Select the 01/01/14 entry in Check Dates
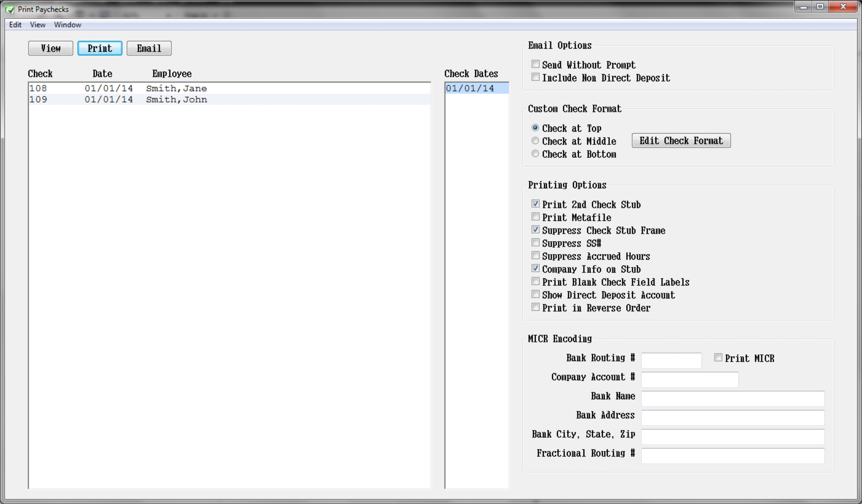The image size is (862, 504). [x=470, y=88]
